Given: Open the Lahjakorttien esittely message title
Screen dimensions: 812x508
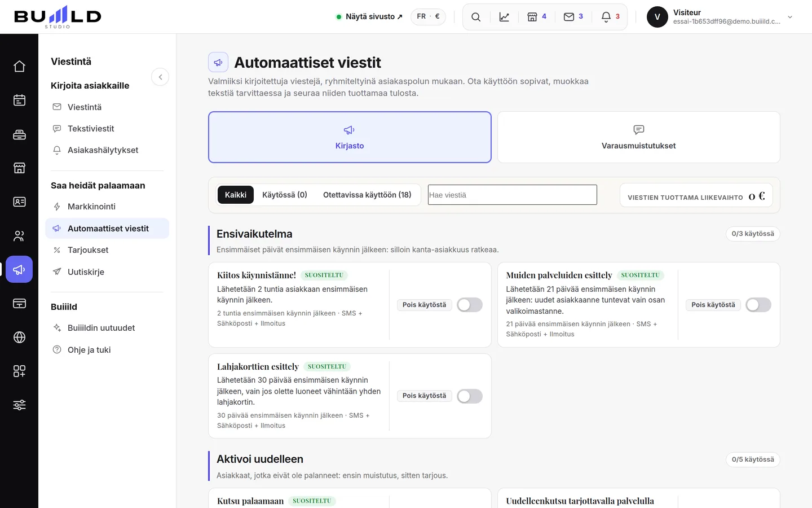Looking at the screenshot, I should coord(258,367).
